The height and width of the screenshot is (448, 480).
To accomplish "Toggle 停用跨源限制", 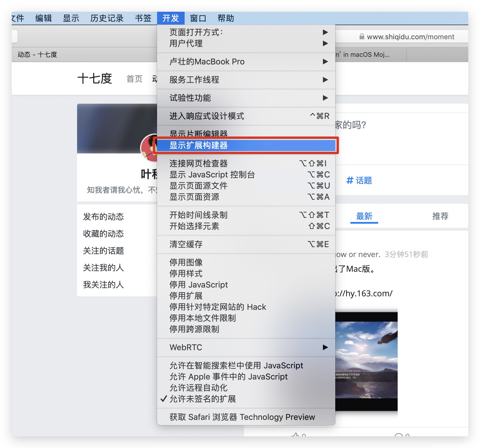I will tap(246, 329).
